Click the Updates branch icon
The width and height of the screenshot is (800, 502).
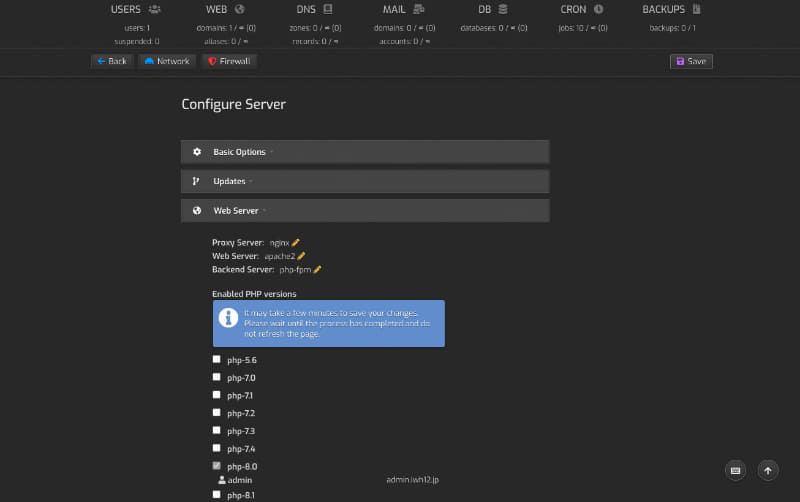pos(196,181)
